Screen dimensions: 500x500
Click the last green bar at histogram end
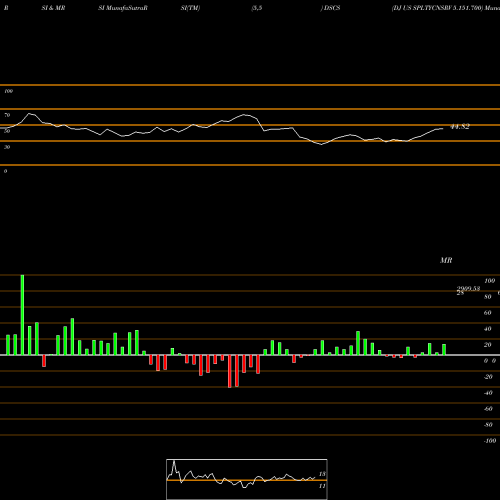click(x=444, y=349)
